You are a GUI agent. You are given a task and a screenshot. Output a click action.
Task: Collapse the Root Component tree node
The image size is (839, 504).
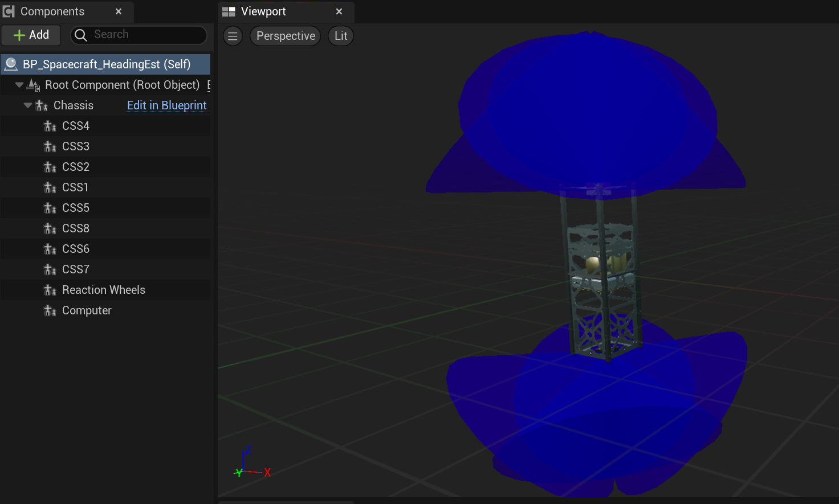pos(19,85)
